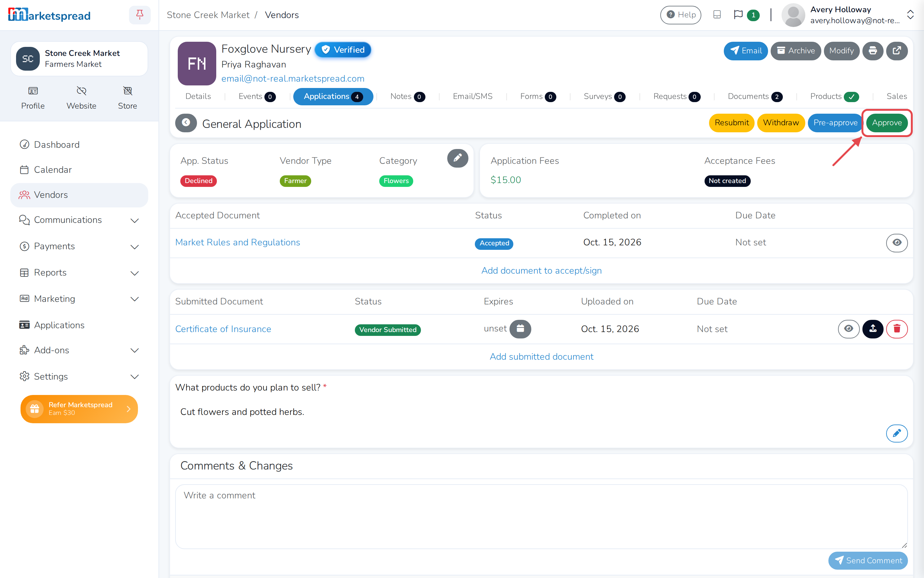
Task: Open the Website shortcut
Action: [x=81, y=98]
